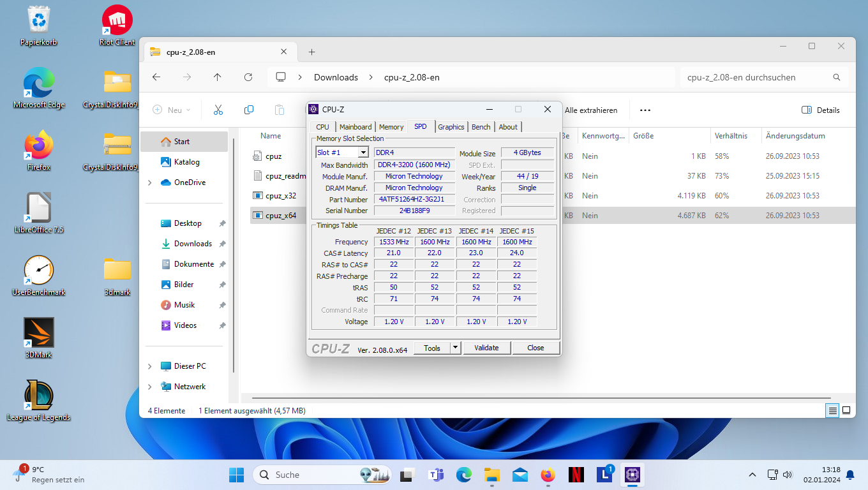Open the League of Legends desktop shortcut
The image size is (868, 490).
click(x=39, y=401)
